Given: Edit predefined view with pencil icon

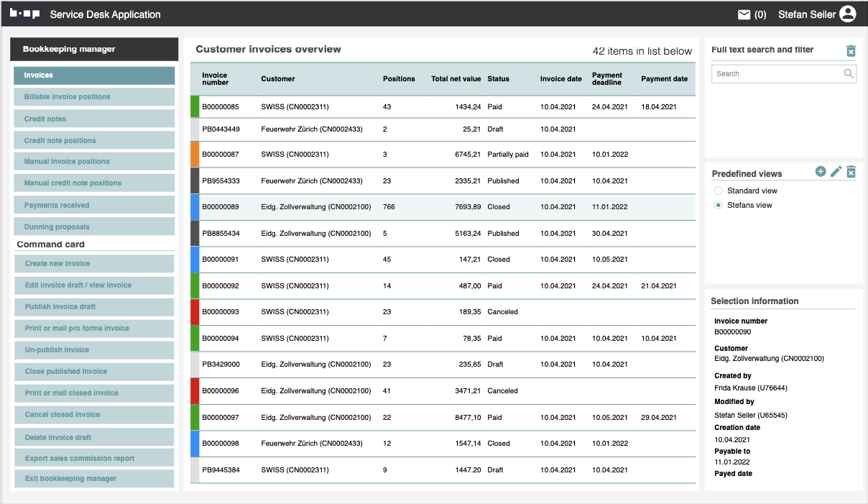Looking at the screenshot, I should click(x=836, y=172).
